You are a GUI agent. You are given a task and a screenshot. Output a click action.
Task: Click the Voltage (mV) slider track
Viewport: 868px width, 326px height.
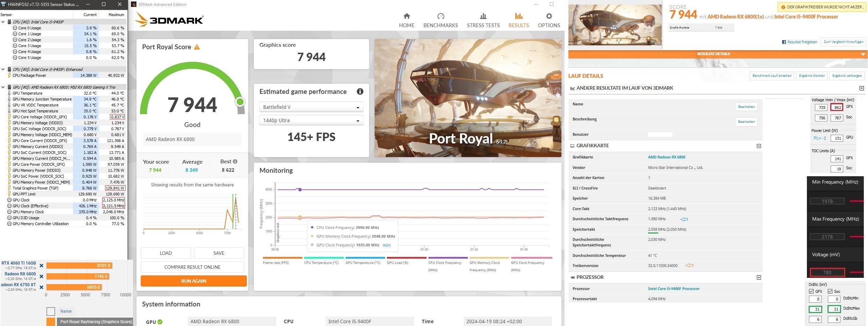(x=856, y=272)
